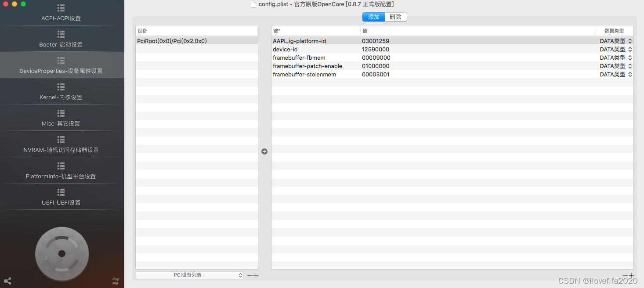Click the arrow icon between the two tables
644x288 pixels.
point(264,151)
